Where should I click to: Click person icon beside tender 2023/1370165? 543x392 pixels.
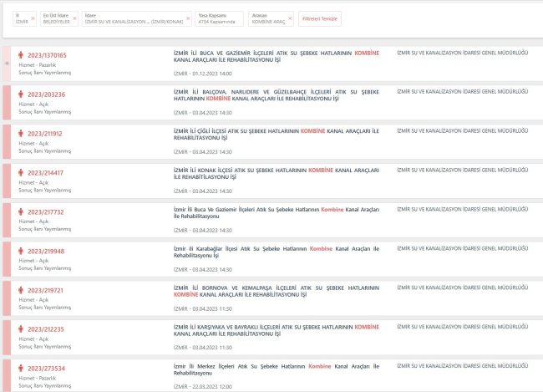pos(21,55)
